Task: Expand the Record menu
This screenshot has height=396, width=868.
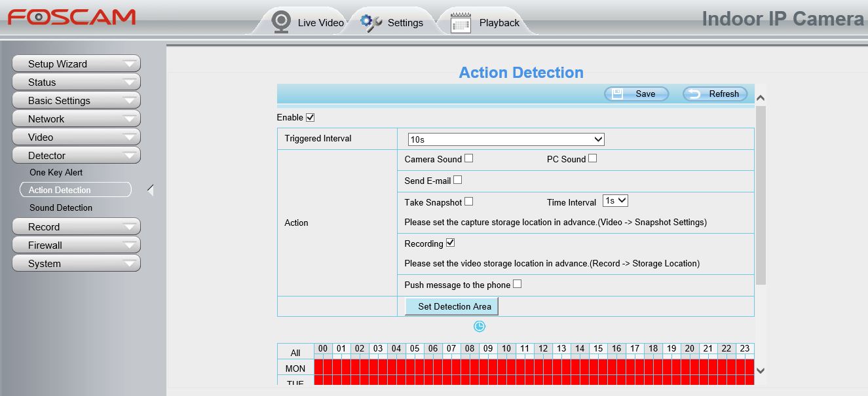Action: [76, 226]
